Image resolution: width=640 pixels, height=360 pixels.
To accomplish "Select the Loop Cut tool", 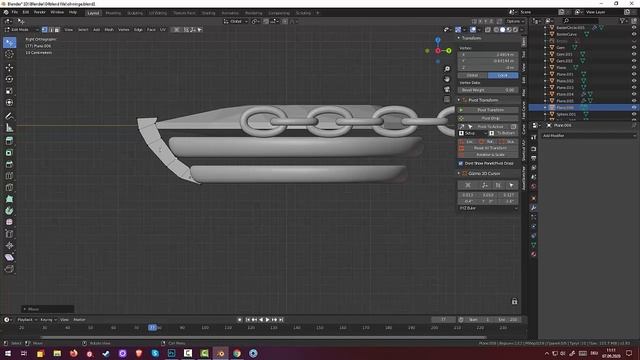I will click(9, 176).
